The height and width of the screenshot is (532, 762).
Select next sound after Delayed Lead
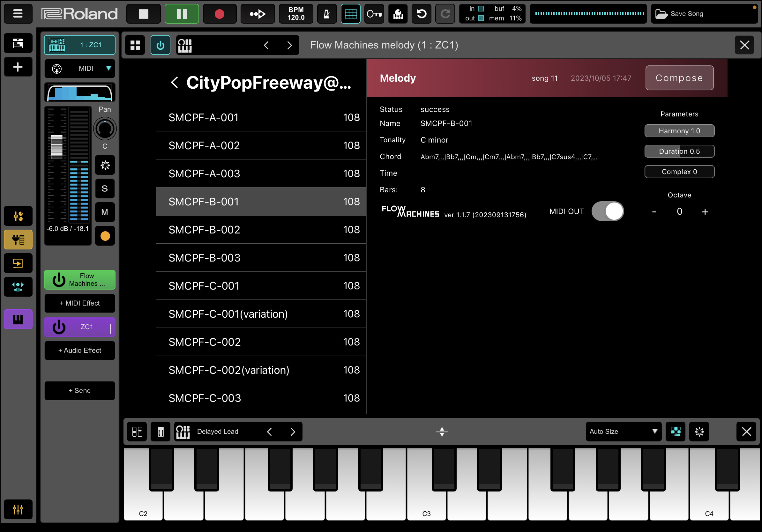(x=293, y=432)
